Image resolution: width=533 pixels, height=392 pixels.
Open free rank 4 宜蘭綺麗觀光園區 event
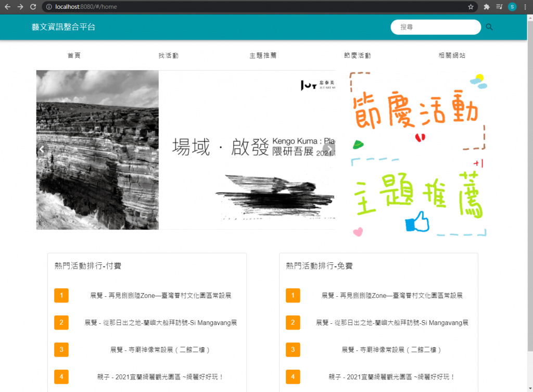[392, 377]
